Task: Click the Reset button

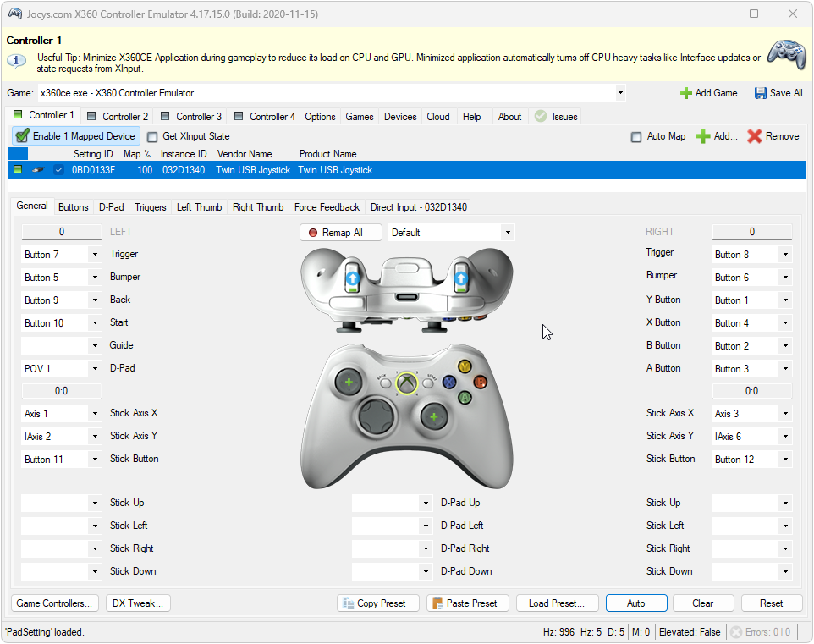Action: [771, 603]
